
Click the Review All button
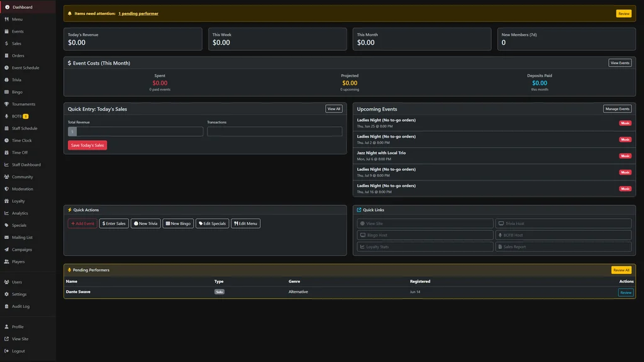621,270
